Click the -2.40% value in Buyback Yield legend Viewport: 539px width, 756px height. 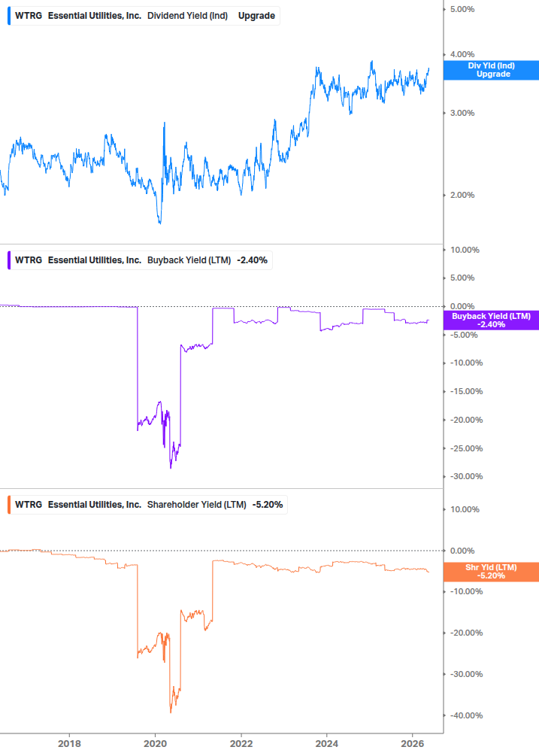click(252, 260)
